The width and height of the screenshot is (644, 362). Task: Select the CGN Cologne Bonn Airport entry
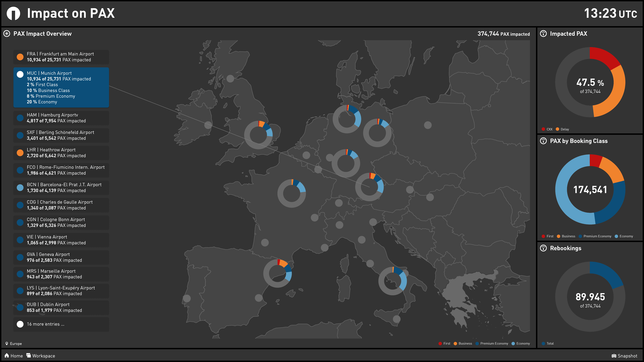pos(61,222)
